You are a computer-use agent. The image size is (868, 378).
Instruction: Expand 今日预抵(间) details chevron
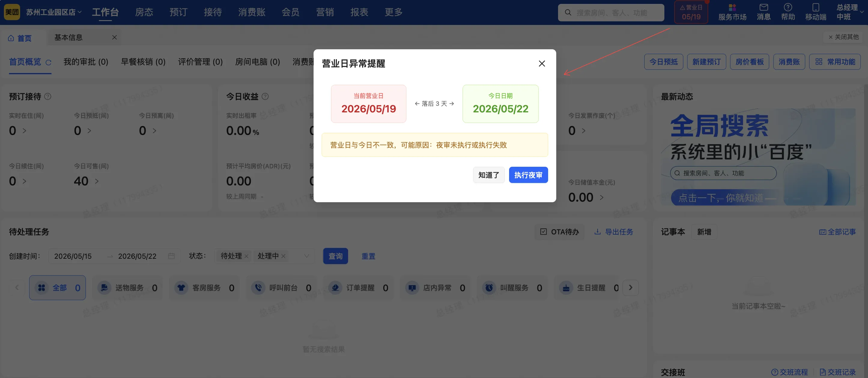tap(89, 131)
